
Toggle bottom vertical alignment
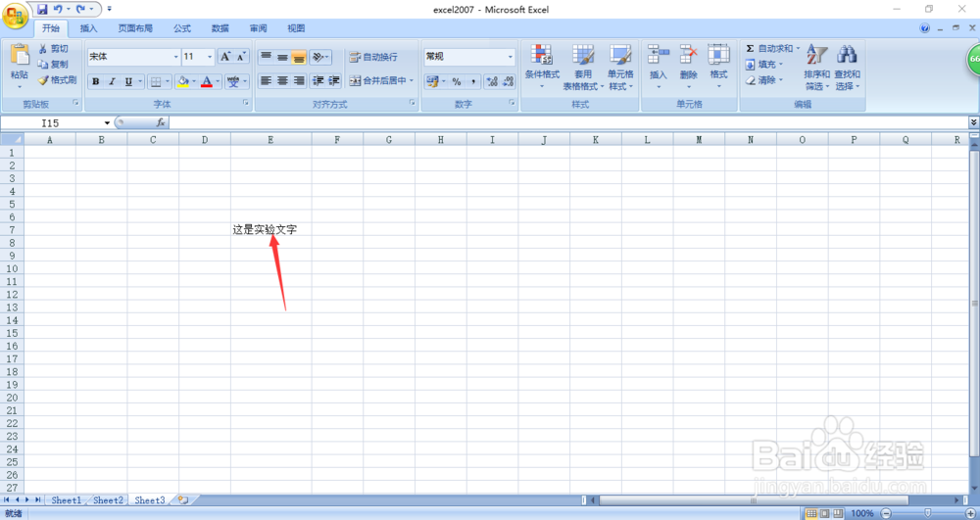pos(299,57)
